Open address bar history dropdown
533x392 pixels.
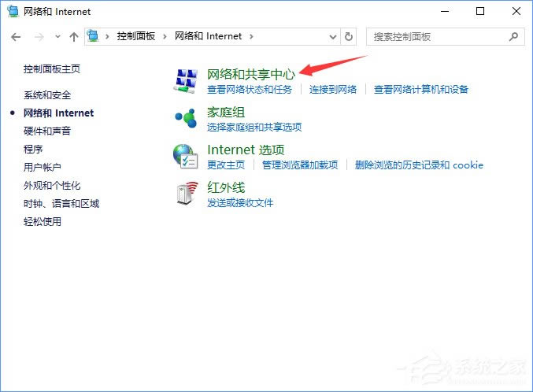(x=333, y=37)
